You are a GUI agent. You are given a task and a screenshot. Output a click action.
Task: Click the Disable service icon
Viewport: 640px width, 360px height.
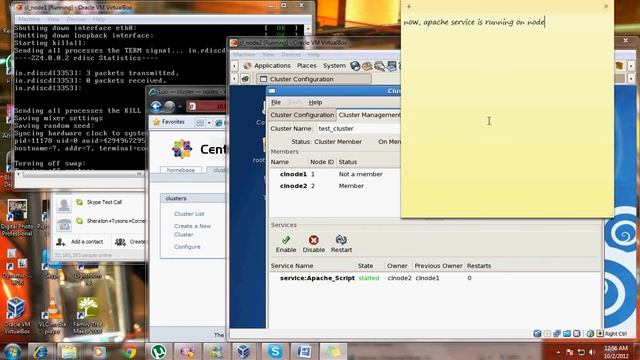pyautogui.click(x=313, y=244)
